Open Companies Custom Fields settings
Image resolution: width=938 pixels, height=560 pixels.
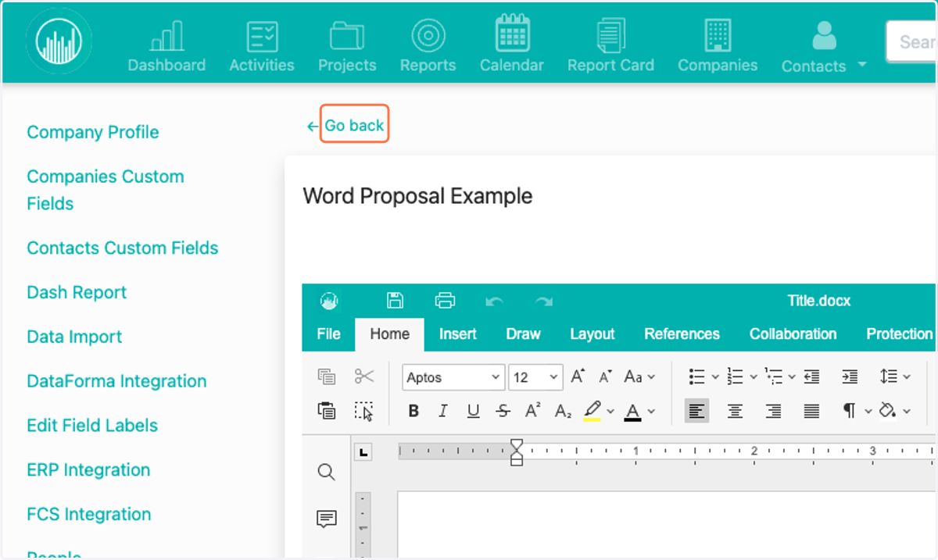tap(106, 190)
